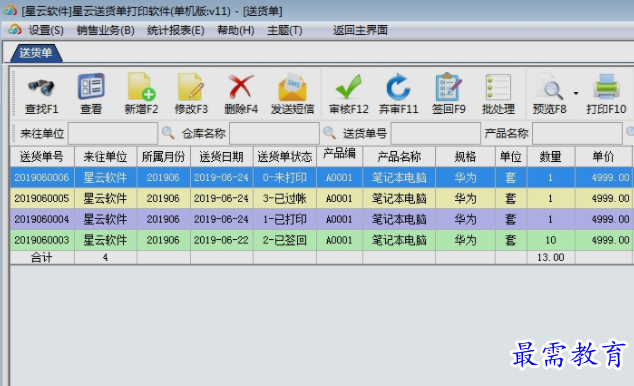Open the 主题(T) menu
The width and height of the screenshot is (634, 386).
(285, 30)
